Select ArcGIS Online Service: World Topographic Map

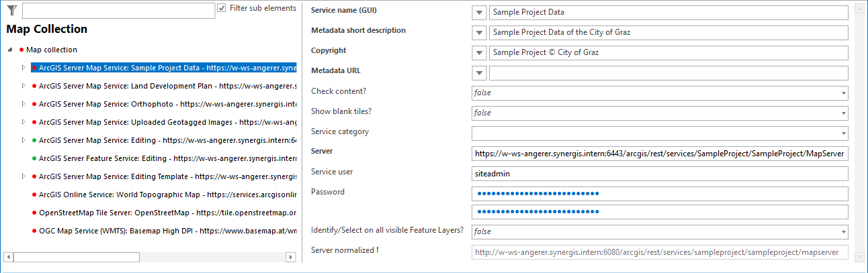[x=164, y=195]
